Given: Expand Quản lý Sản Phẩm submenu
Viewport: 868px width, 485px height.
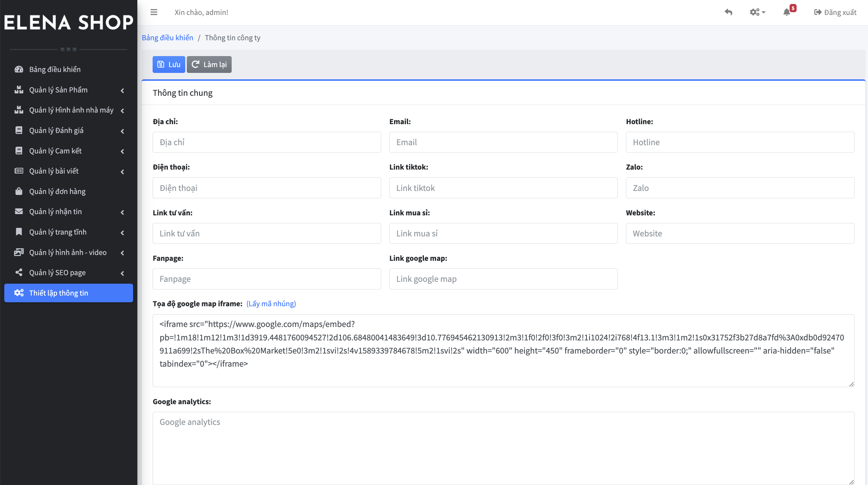Looking at the screenshot, I should (58, 90).
